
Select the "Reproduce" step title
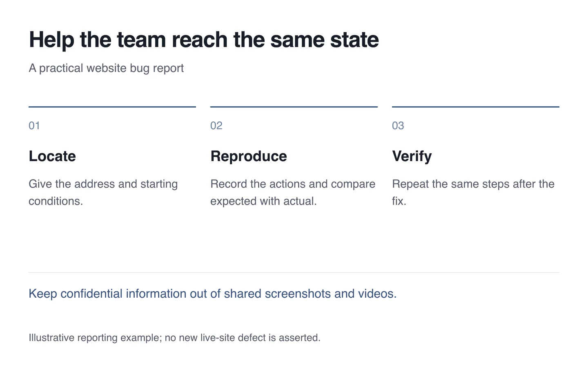coord(249,156)
